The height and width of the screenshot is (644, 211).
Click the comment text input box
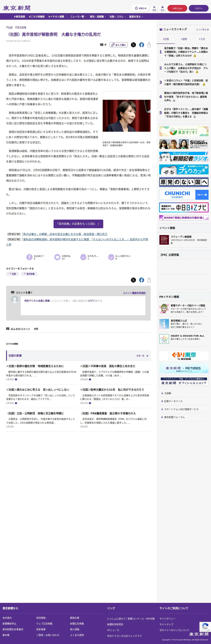point(83,306)
